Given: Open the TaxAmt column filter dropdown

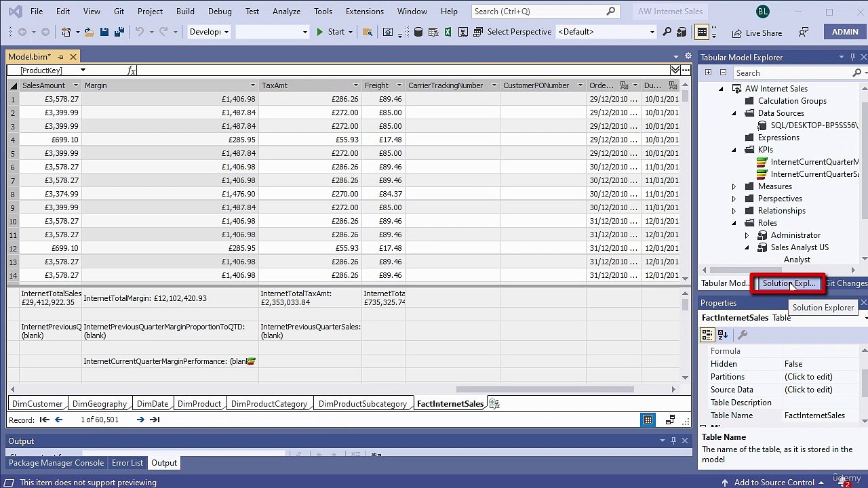Looking at the screenshot, I should pos(355,85).
